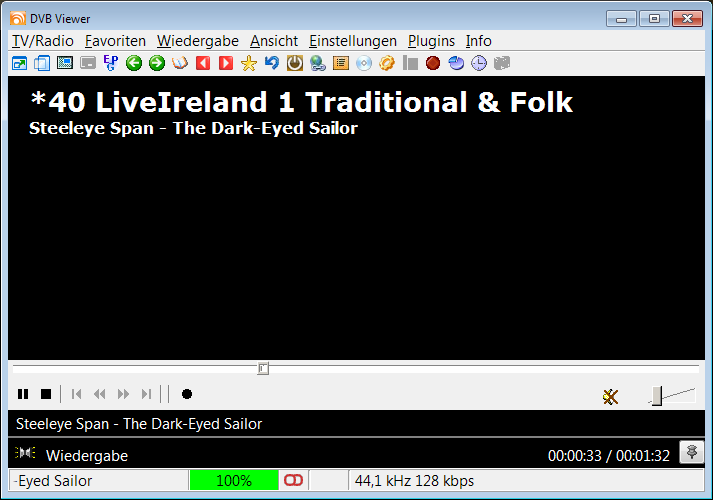Viewport: 713px width, 500px height.
Task: Click the 00:00:33 / 00:01:32 time display
Action: coord(608,455)
